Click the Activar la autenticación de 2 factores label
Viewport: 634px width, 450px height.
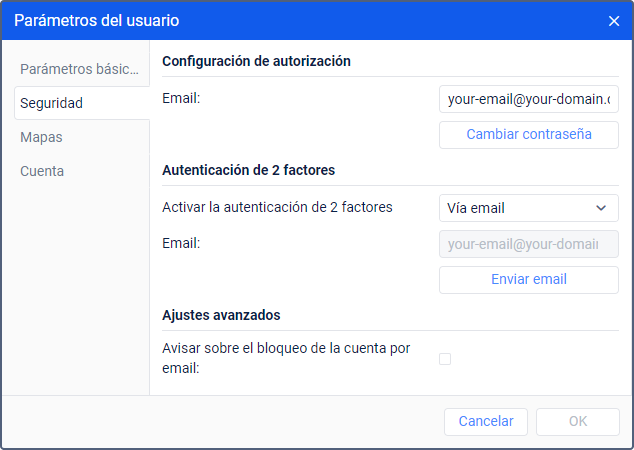[x=277, y=207]
